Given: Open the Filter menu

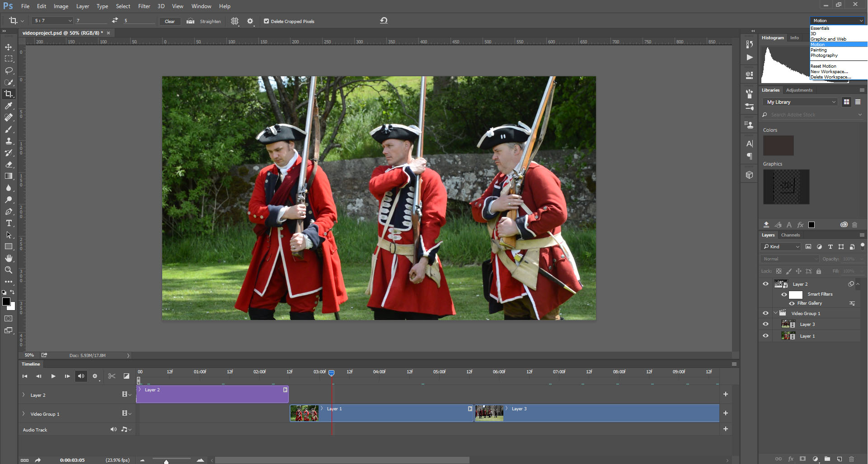Looking at the screenshot, I should pos(144,6).
